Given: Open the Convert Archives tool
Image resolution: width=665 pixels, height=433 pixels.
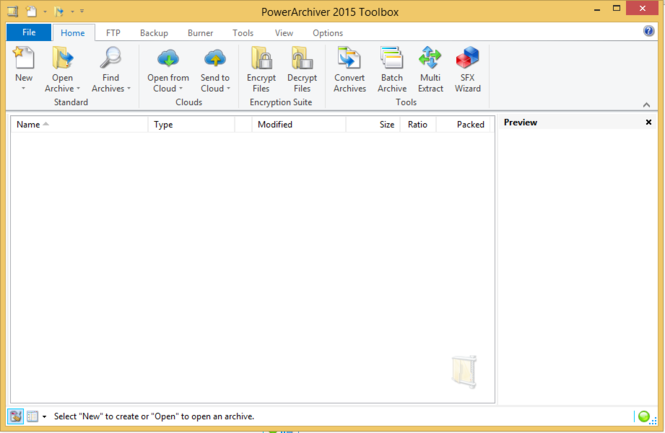Looking at the screenshot, I should 349,70.
